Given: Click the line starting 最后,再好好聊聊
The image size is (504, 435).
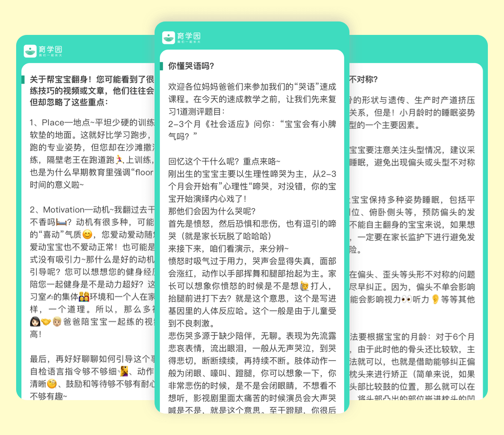Looking at the screenshot, I should tap(92, 358).
